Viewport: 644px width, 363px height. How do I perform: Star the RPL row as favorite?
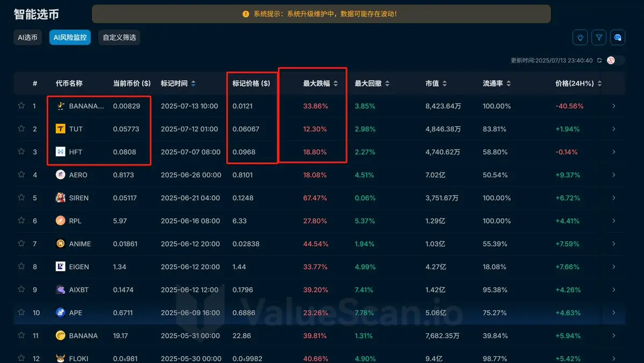(x=21, y=220)
